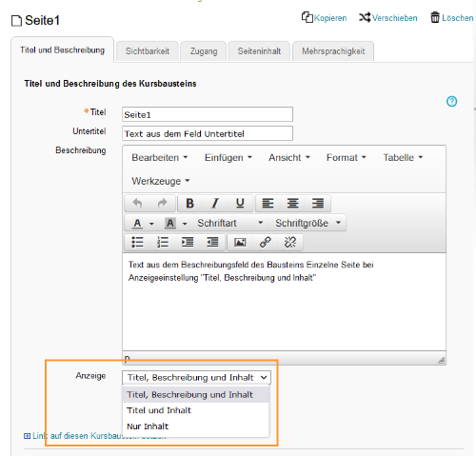
Task: Apply background highlight color icon
Action: [x=170, y=223]
